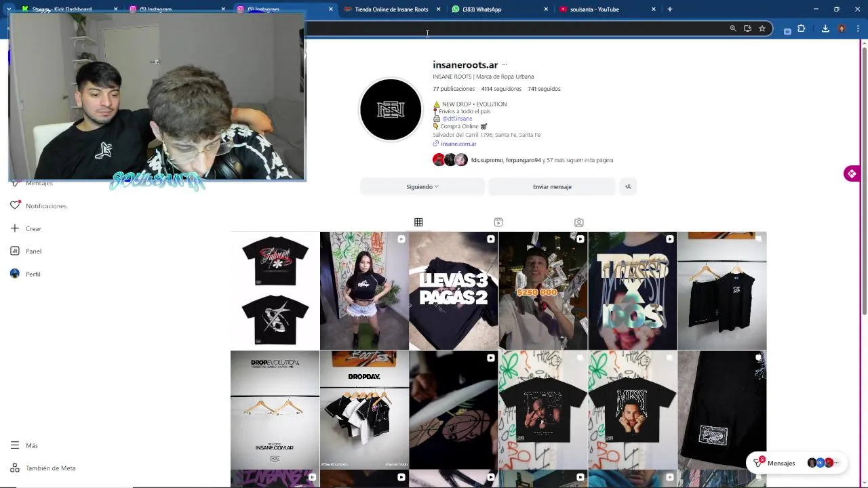Click the purple floating extension button at right edge
868x488 pixels.
tap(852, 174)
